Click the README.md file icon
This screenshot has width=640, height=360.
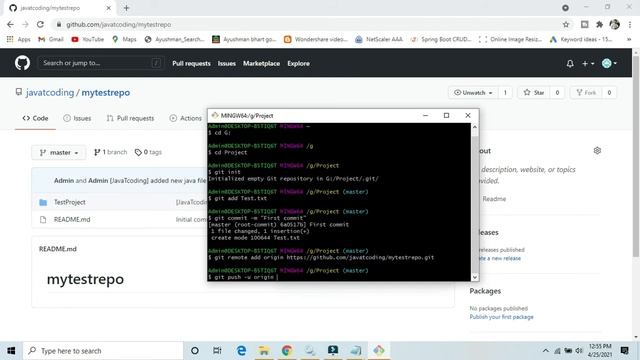[43, 220]
